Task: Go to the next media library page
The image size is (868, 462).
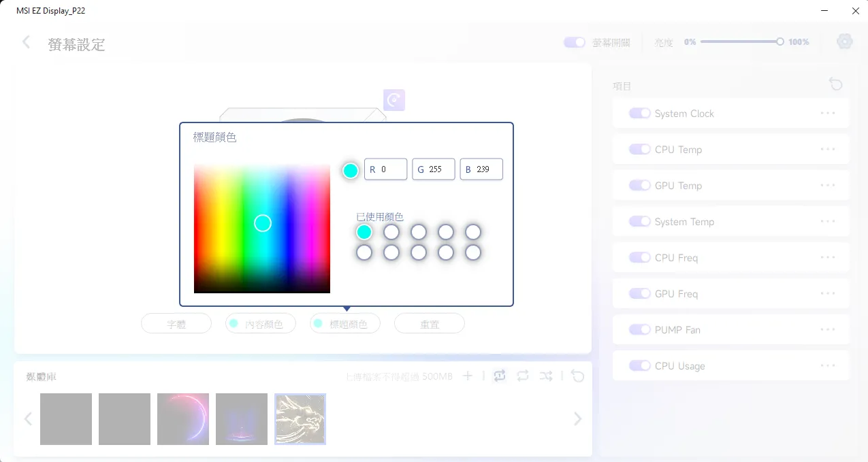Action: coord(578,418)
